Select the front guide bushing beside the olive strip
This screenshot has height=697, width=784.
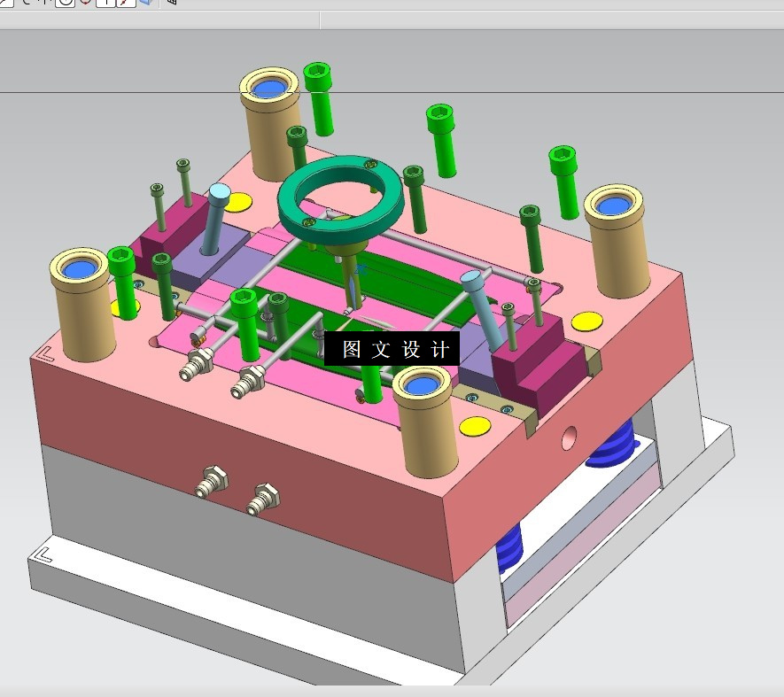click(x=425, y=422)
